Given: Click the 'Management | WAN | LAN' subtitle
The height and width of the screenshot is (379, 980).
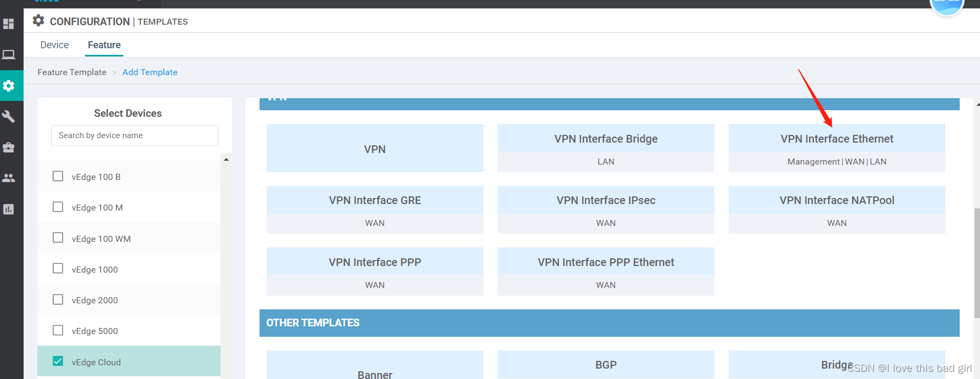Looking at the screenshot, I should pyautogui.click(x=837, y=162).
